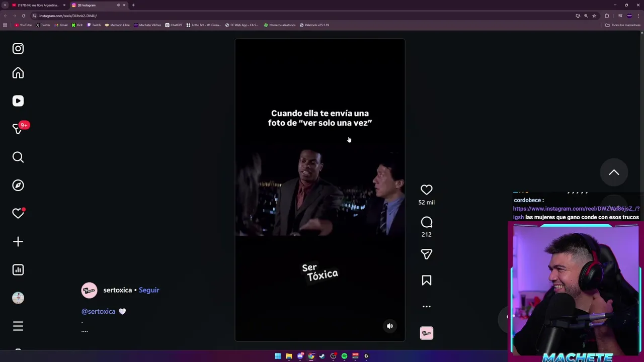Open the Kick bookmark

tap(77, 25)
